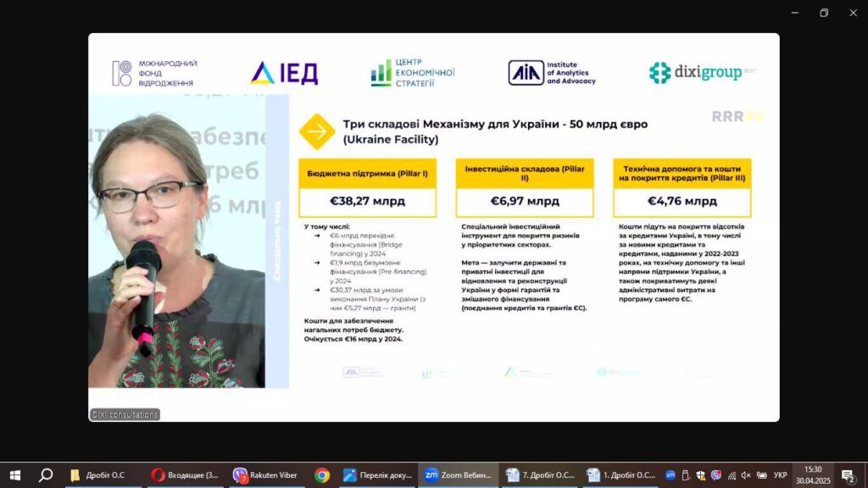Open the Viber icon in the system tray

click(716, 475)
